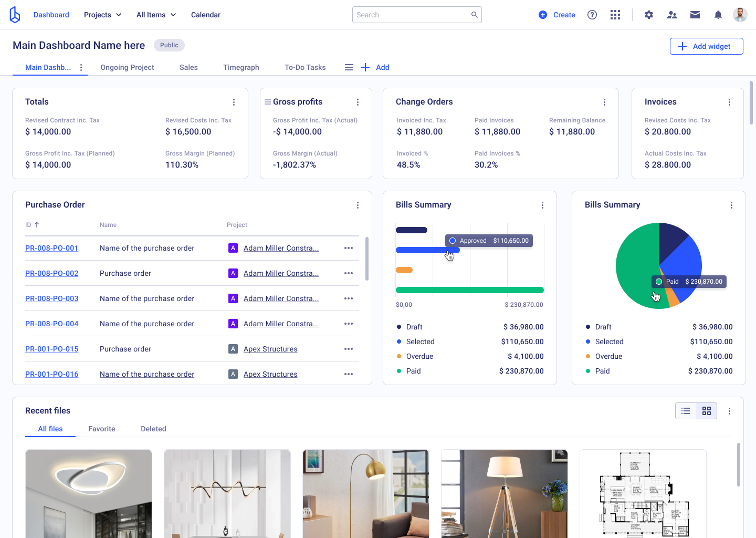The width and height of the screenshot is (756, 538).
Task: Open Change Orders widget kebab menu
Action: click(604, 102)
